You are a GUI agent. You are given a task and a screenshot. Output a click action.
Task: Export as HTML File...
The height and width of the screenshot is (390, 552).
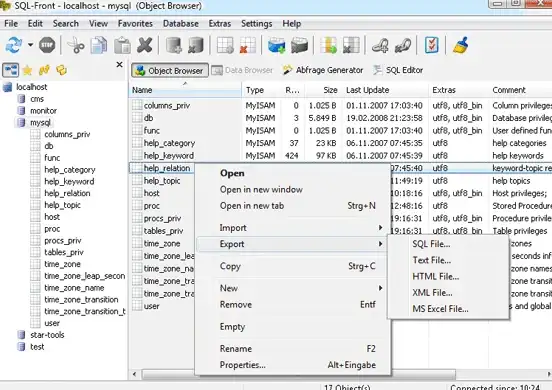[448, 276]
